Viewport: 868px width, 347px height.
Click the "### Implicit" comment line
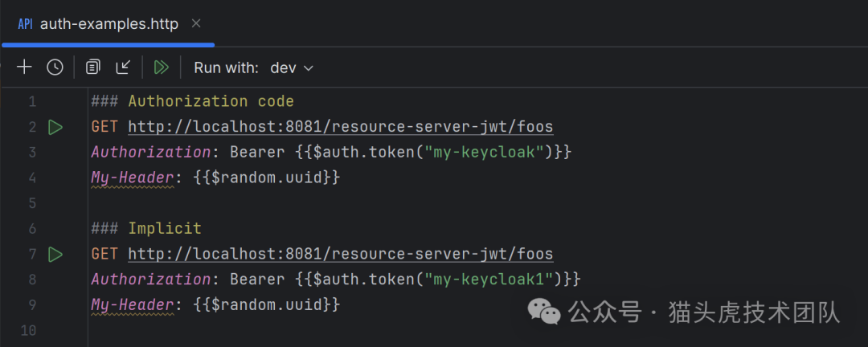click(146, 229)
